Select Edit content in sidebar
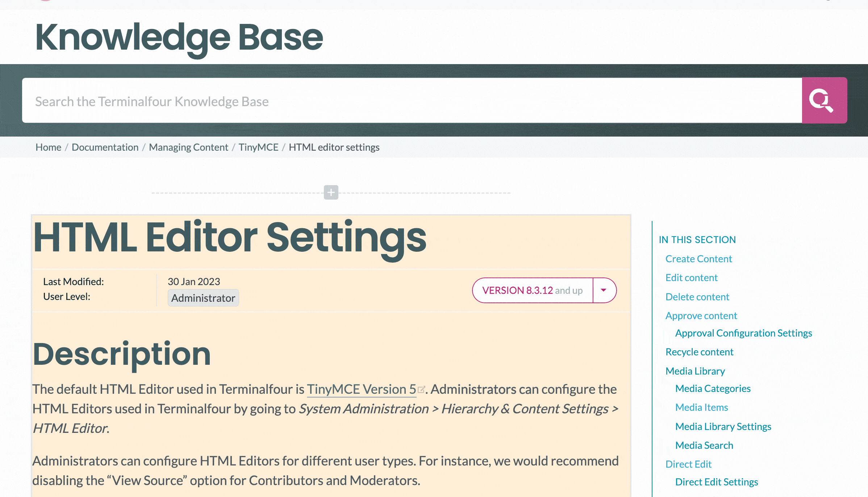 691,277
